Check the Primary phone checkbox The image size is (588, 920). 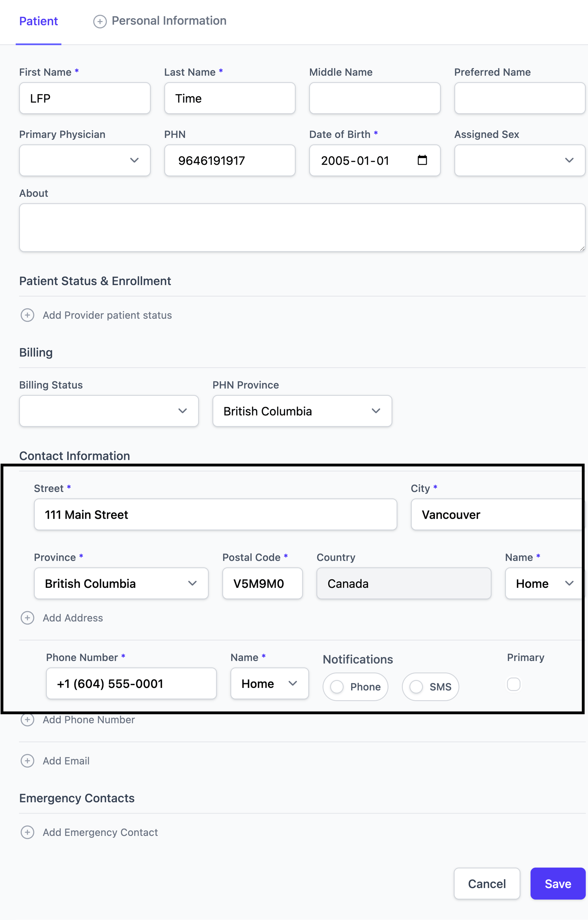click(514, 684)
